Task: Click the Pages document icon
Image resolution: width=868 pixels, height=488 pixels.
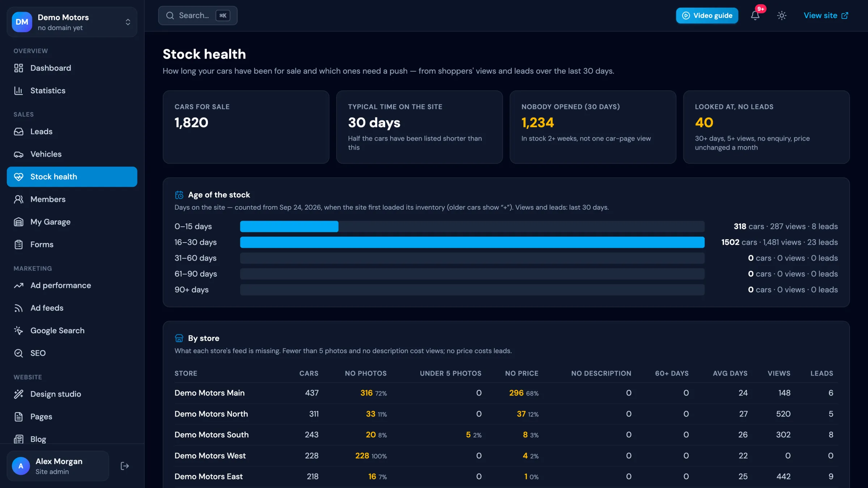Action: (x=18, y=417)
